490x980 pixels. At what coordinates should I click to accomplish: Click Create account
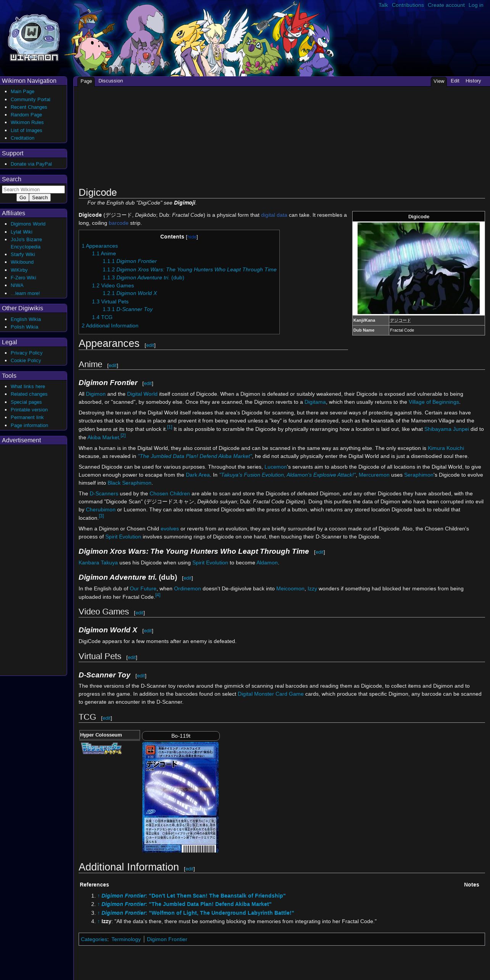pyautogui.click(x=446, y=5)
